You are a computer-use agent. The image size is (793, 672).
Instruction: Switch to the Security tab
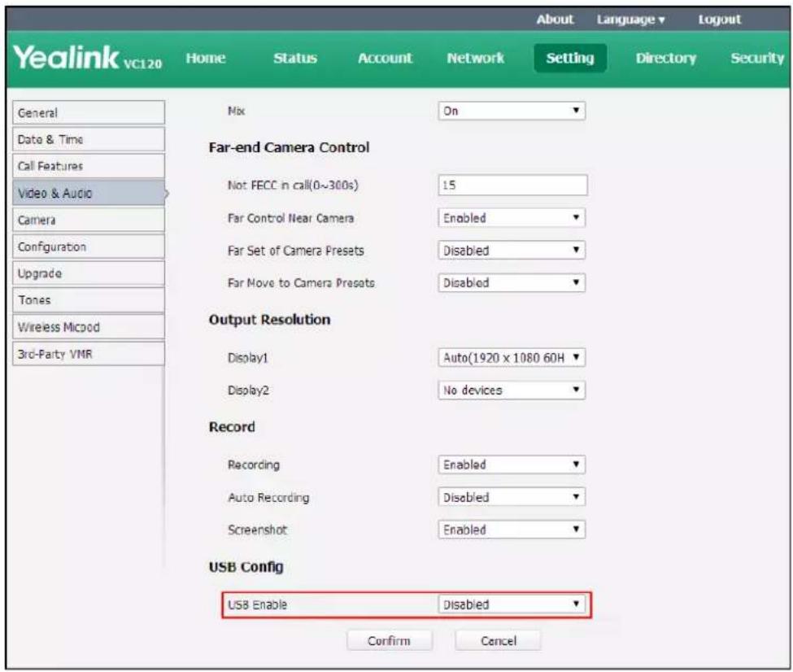tap(757, 59)
